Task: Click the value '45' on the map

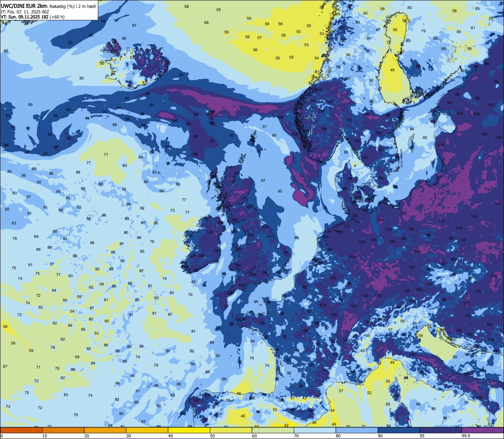Action: 363,350
